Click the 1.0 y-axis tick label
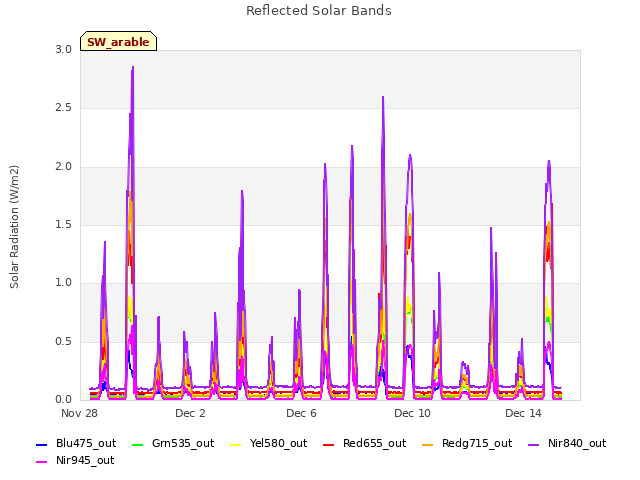Image resolution: width=640 pixels, height=480 pixels. click(63, 283)
